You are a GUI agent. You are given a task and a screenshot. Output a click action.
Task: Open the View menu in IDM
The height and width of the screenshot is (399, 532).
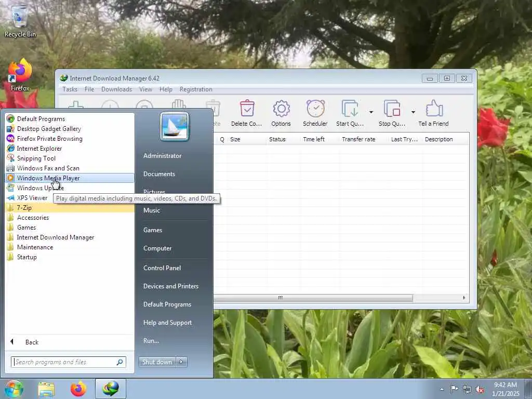coord(145,89)
